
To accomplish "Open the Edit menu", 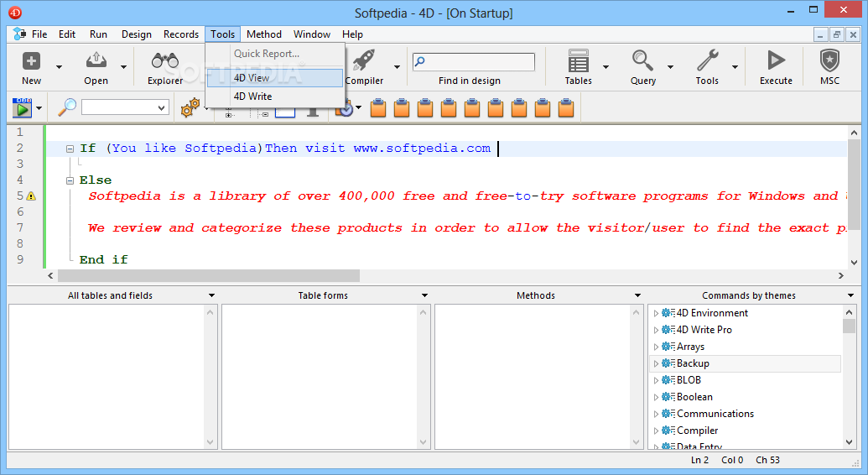I will pos(67,34).
